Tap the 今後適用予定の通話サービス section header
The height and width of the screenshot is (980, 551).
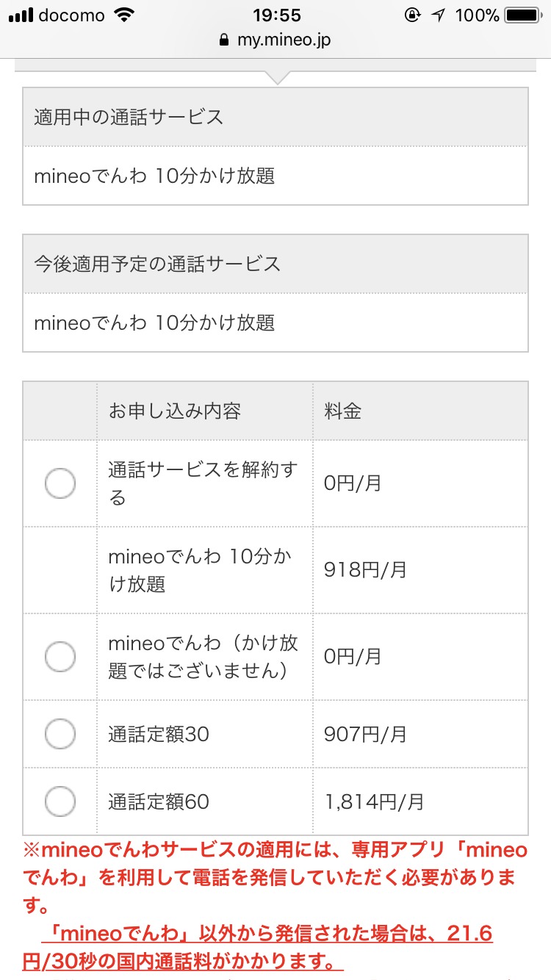click(x=157, y=264)
